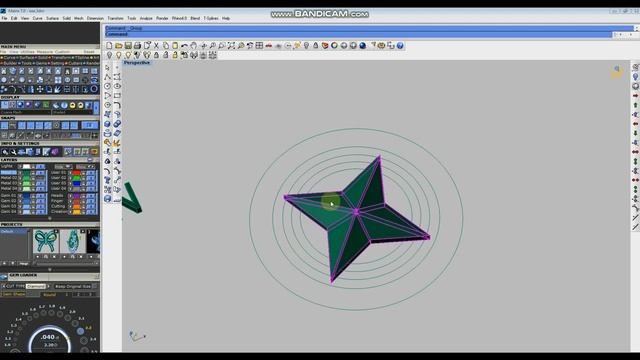The height and width of the screenshot is (360, 640).
Task: Open the T-Splines menu
Action: tap(211, 18)
